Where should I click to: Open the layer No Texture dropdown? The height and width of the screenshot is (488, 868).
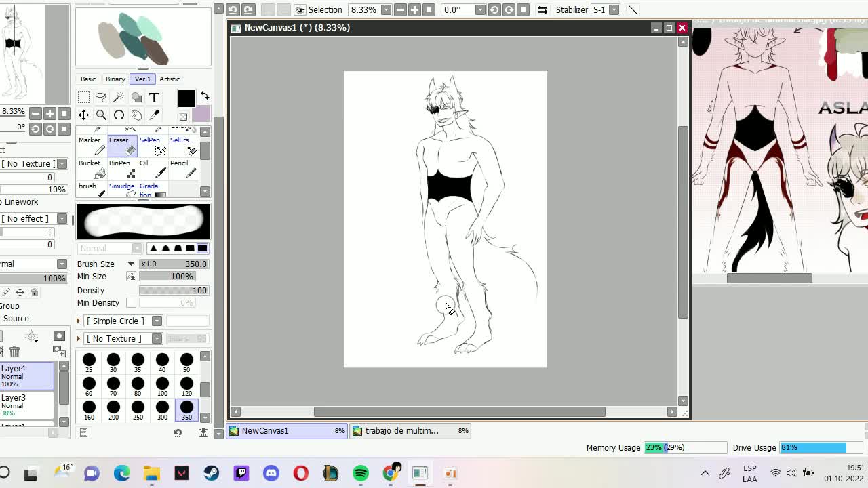62,163
